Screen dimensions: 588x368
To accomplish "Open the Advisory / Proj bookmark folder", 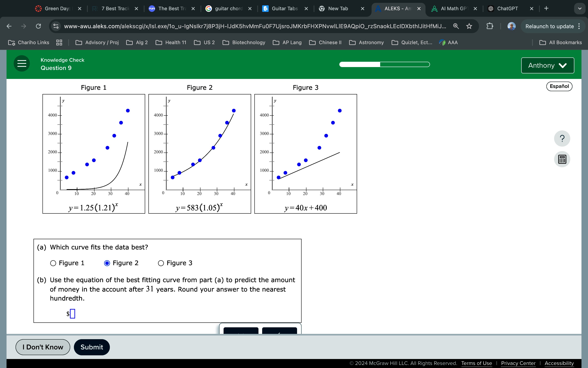I will coord(97,43).
